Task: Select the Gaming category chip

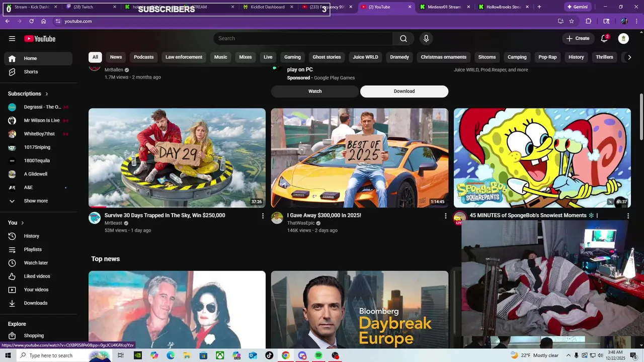Action: pos(292,57)
